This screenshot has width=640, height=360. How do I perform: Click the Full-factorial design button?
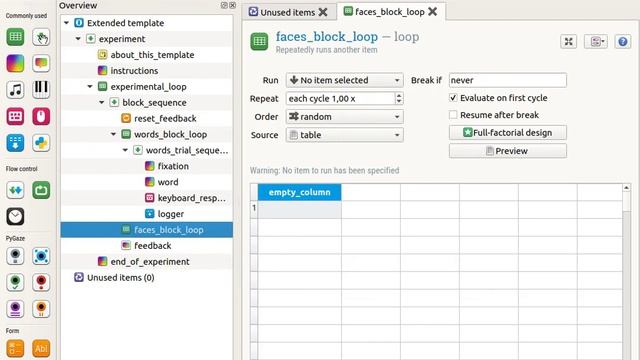pyautogui.click(x=508, y=133)
